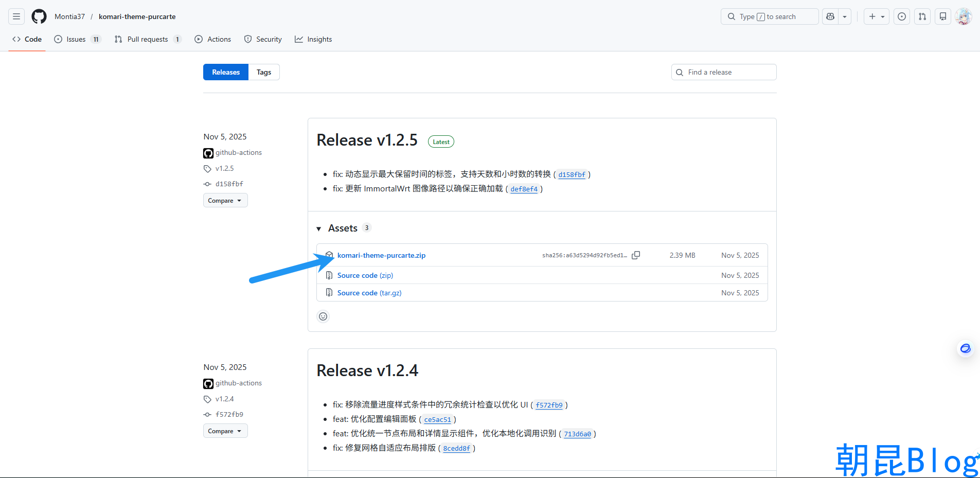
Task: Open the Montia37 owner profile link
Action: click(70, 16)
